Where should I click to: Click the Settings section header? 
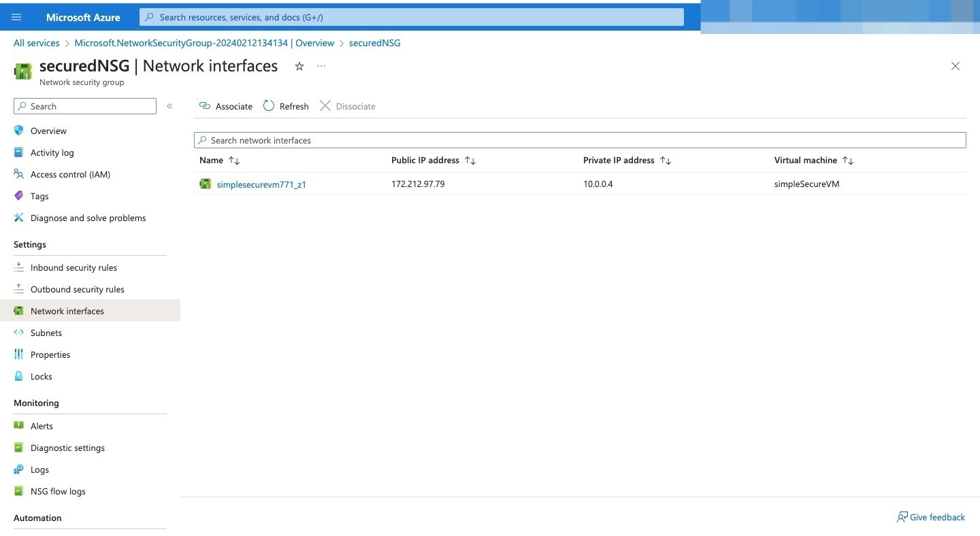pyautogui.click(x=30, y=244)
